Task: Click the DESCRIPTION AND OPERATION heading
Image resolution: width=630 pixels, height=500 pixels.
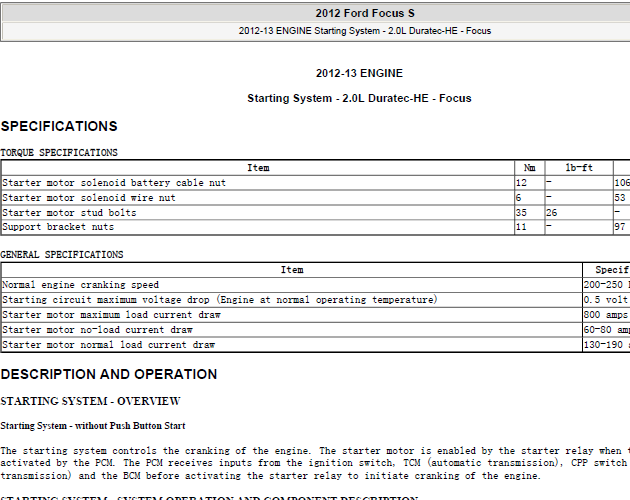Action: (x=109, y=375)
